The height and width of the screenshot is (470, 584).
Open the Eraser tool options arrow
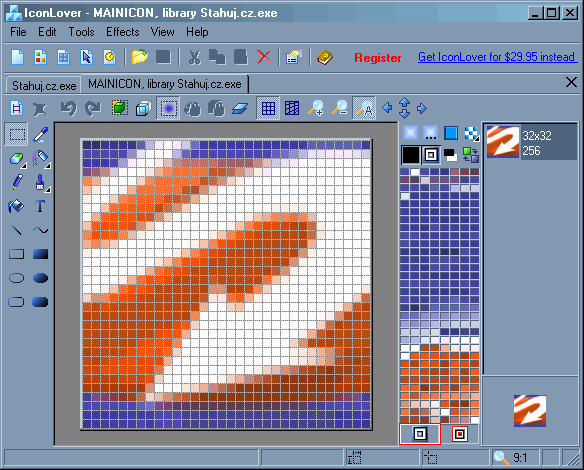24,166
